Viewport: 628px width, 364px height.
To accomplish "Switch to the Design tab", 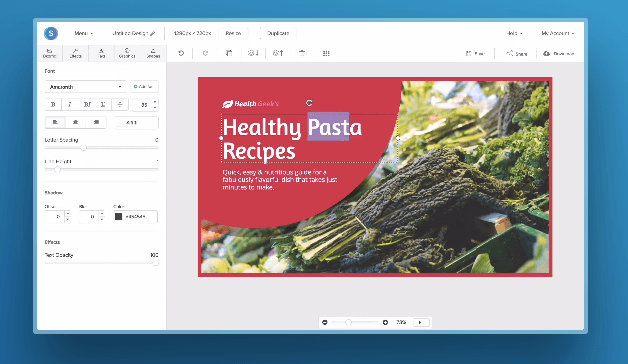I will click(x=50, y=53).
